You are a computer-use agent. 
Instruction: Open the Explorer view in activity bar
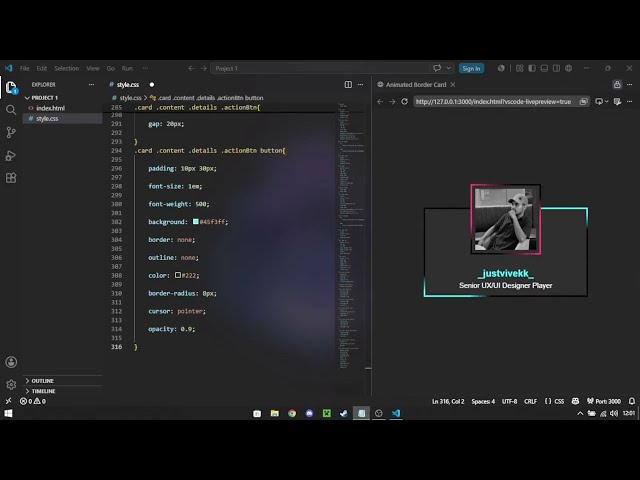[x=11, y=87]
